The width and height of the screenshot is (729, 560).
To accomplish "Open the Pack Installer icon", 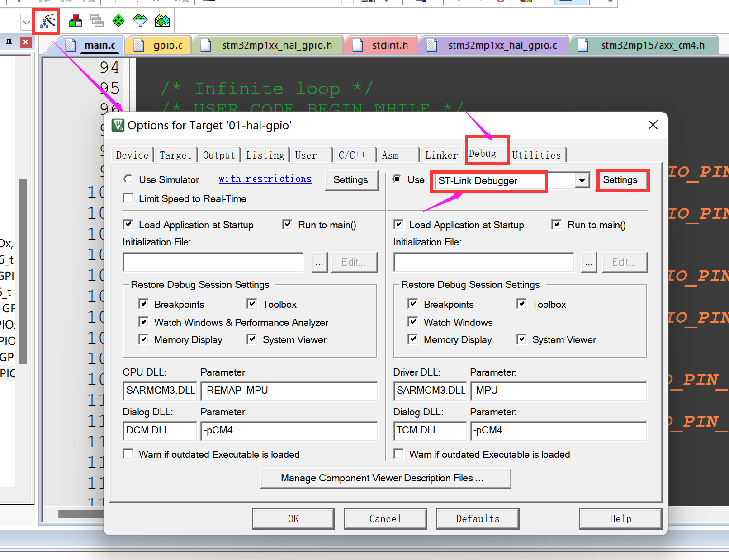I will 162,21.
